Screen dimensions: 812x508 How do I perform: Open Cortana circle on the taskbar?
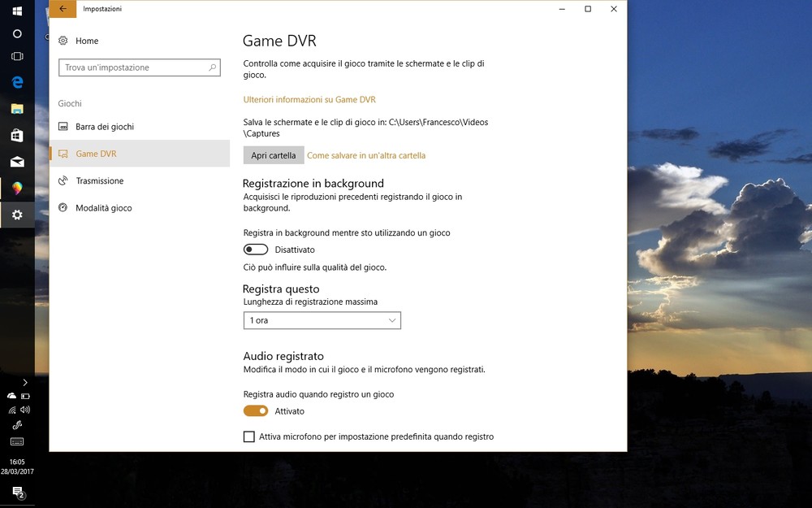click(x=17, y=33)
